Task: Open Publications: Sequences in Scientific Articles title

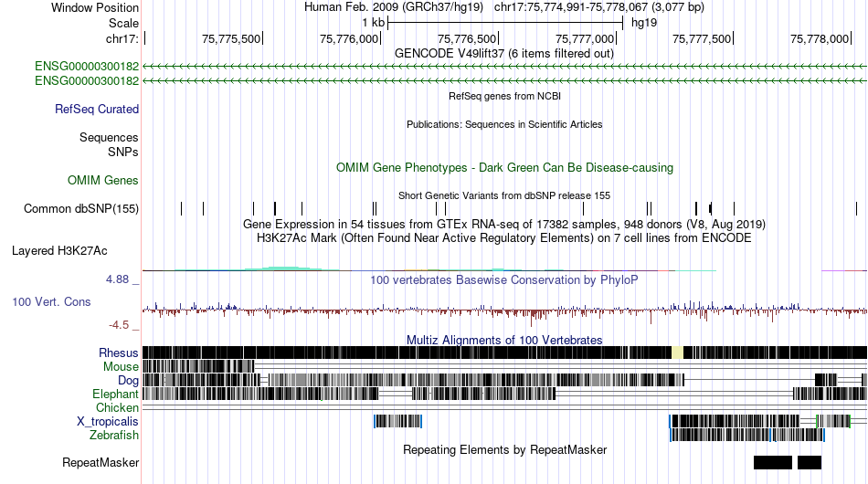Action: [x=504, y=124]
